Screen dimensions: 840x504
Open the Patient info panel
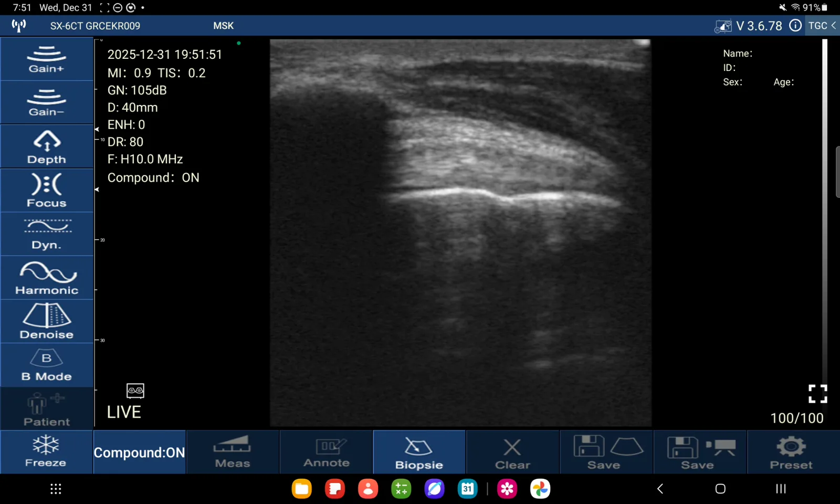[47, 409]
